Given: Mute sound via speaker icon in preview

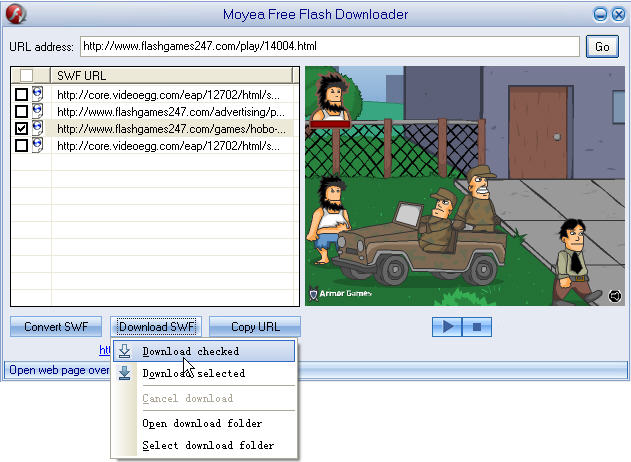Looking at the screenshot, I should pos(615,296).
